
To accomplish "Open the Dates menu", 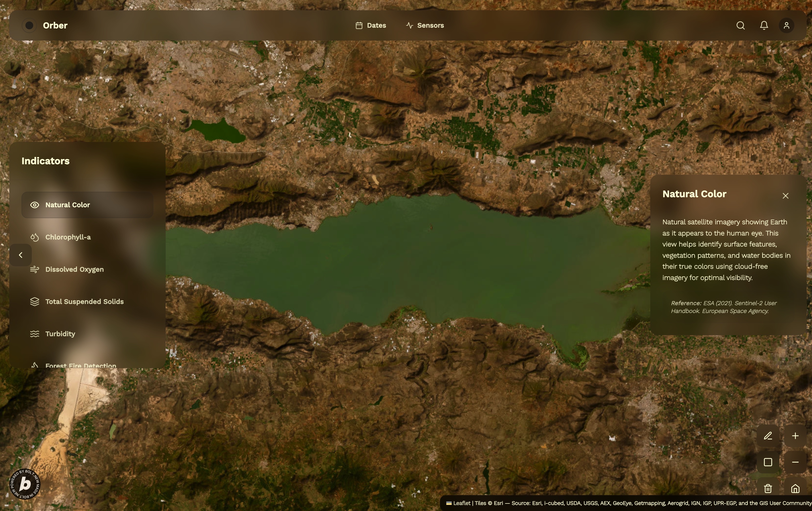I will [371, 26].
